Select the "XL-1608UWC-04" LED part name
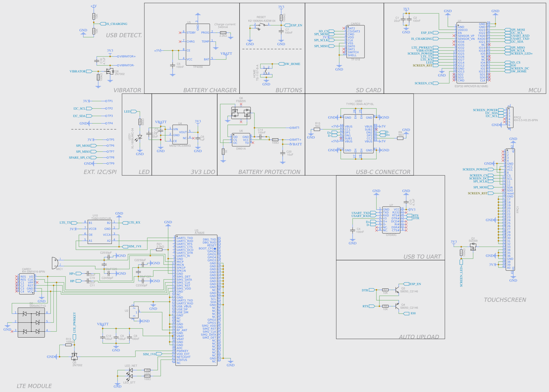The height and width of the screenshot is (392, 549). (x=133, y=138)
